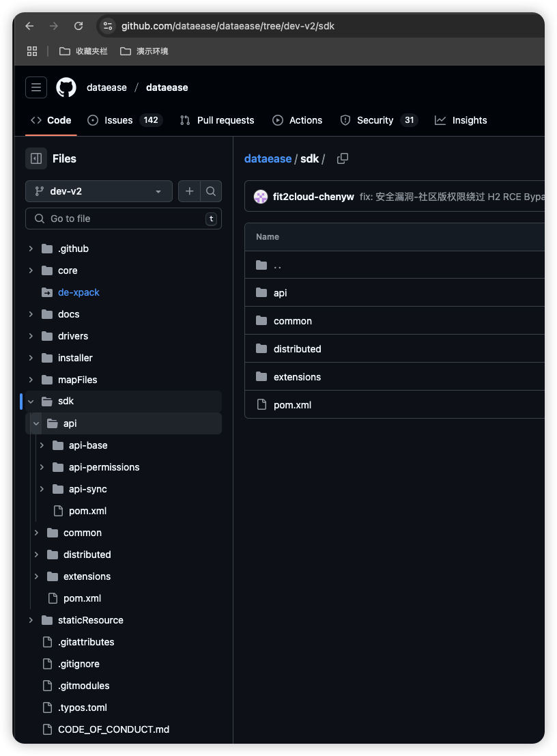Open the repository code search
Viewport: 557px width, 756px height.
tap(210, 191)
